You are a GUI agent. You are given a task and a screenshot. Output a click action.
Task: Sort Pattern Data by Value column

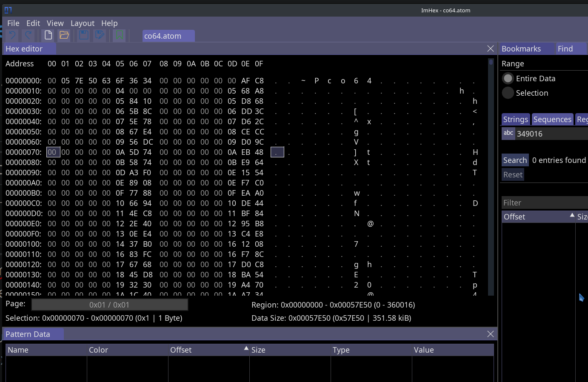tap(453, 350)
